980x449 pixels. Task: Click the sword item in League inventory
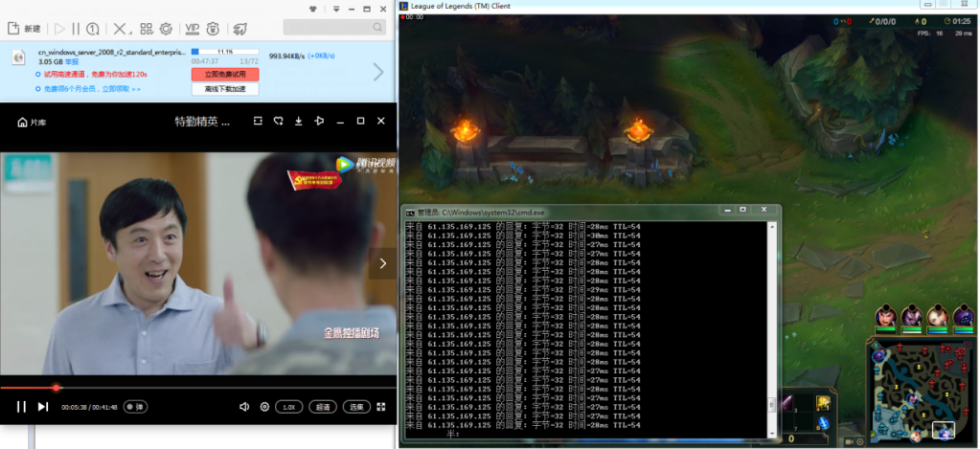[786, 403]
